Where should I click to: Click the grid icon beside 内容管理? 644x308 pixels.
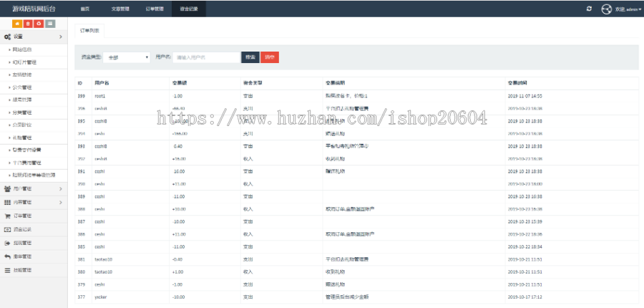[x=7, y=202]
